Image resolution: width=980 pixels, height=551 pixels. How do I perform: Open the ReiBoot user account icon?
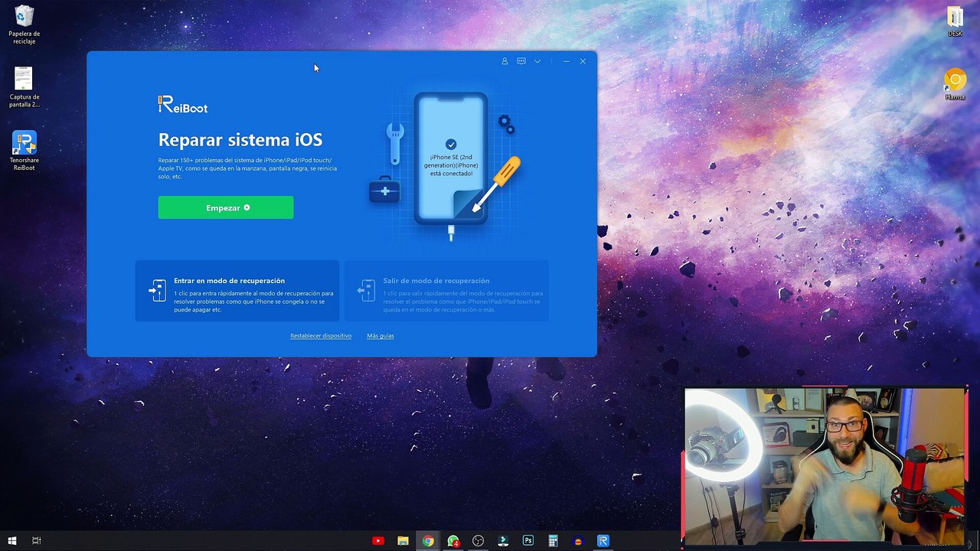click(x=505, y=61)
